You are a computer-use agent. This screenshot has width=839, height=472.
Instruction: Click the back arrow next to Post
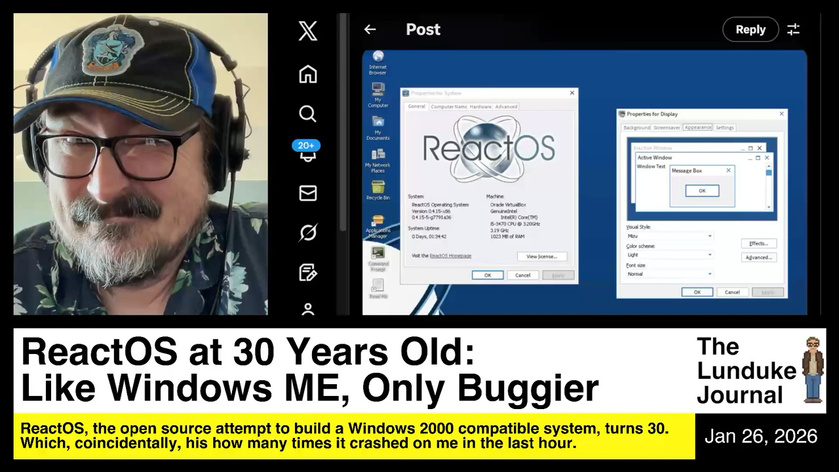pos(370,30)
